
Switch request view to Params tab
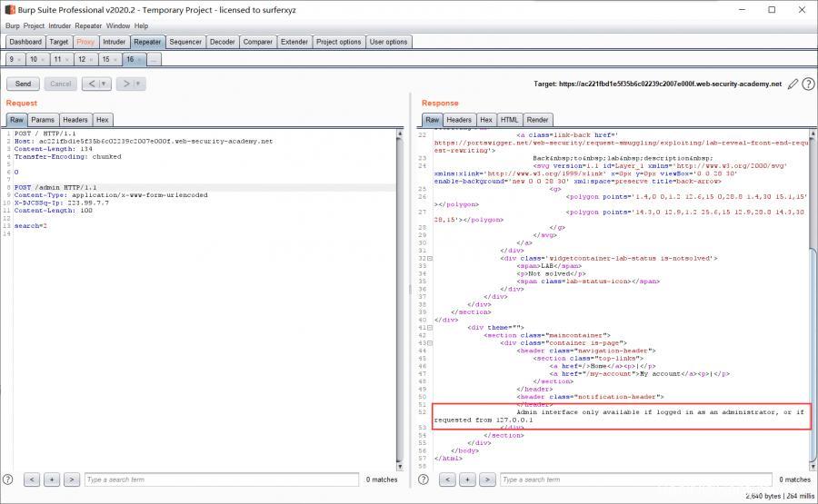43,120
